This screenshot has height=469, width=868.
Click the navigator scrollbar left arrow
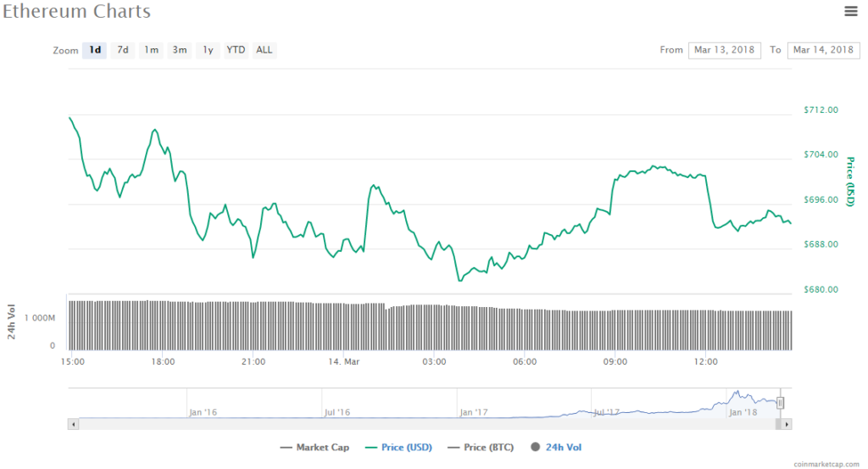[73, 423]
